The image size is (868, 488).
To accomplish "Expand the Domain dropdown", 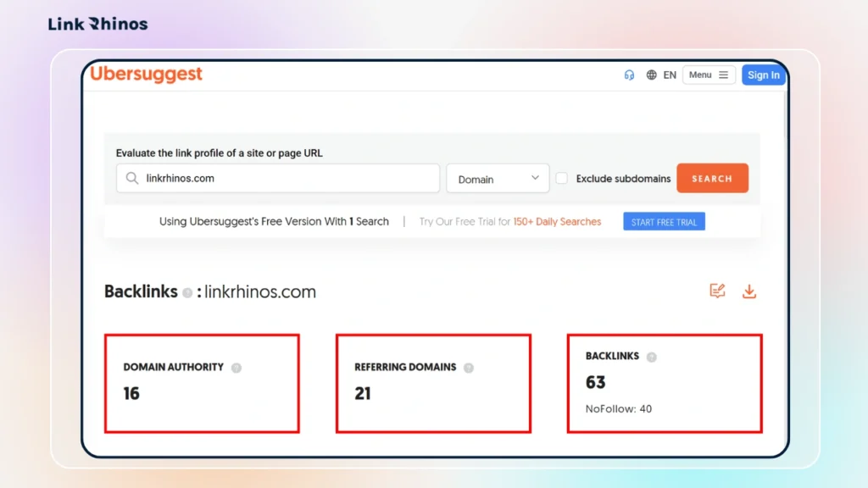I will [x=498, y=178].
